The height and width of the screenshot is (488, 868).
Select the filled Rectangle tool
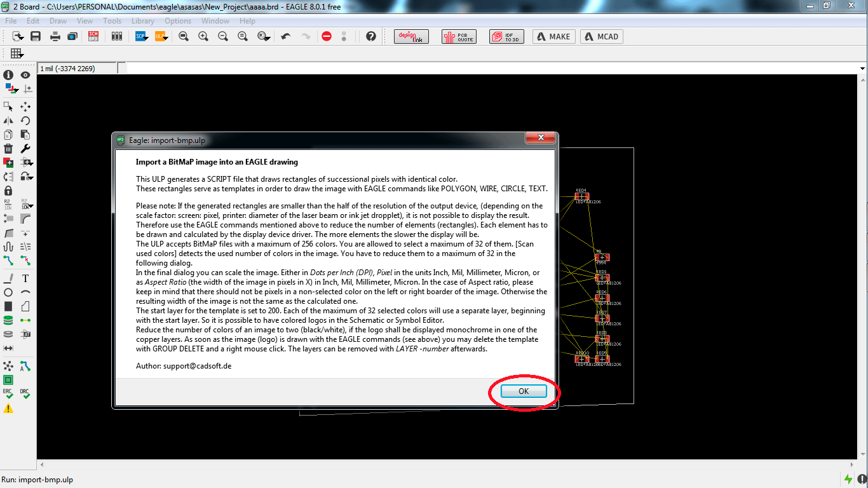coord(8,306)
